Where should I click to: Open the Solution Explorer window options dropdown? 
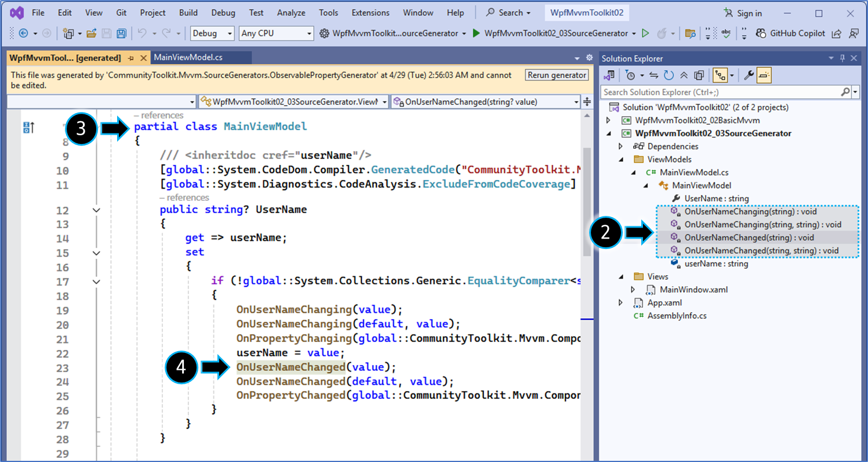pos(831,58)
